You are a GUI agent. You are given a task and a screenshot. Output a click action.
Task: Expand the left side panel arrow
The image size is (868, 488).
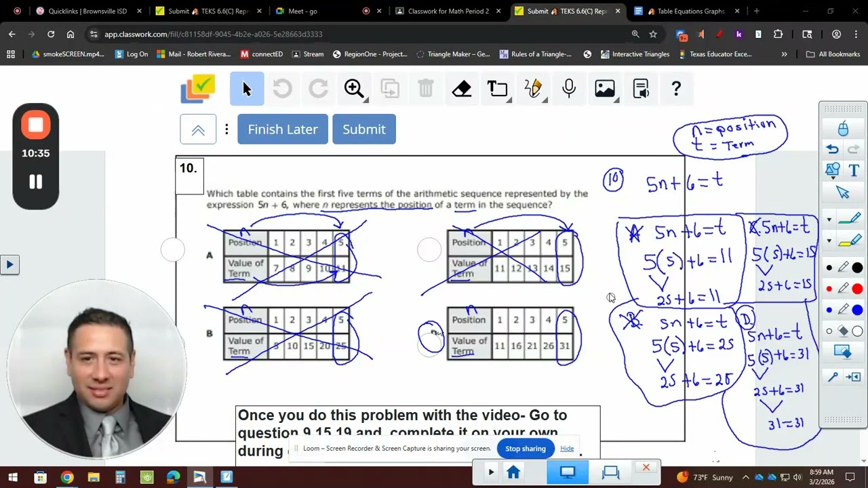click(9, 264)
